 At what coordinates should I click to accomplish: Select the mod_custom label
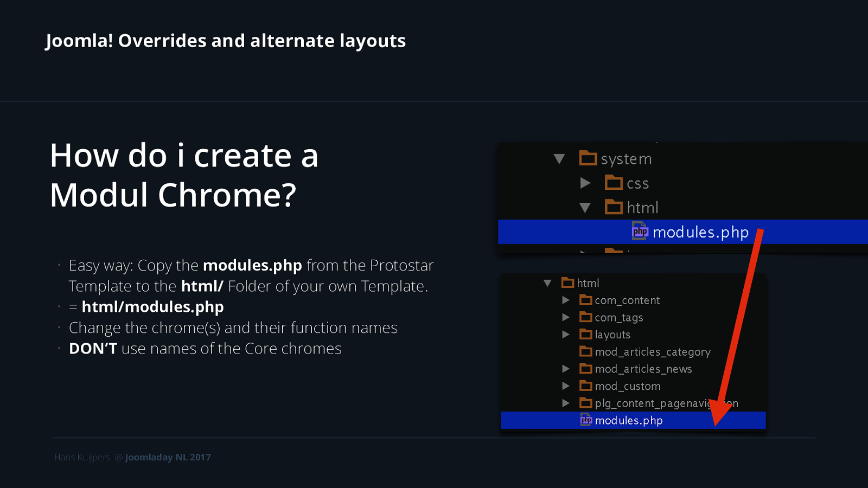628,387
